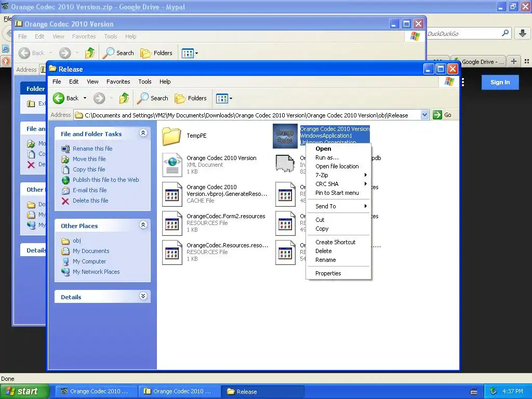Go to the obj folder in Other Places
Screen dimensions: 532x399
tap(77, 241)
